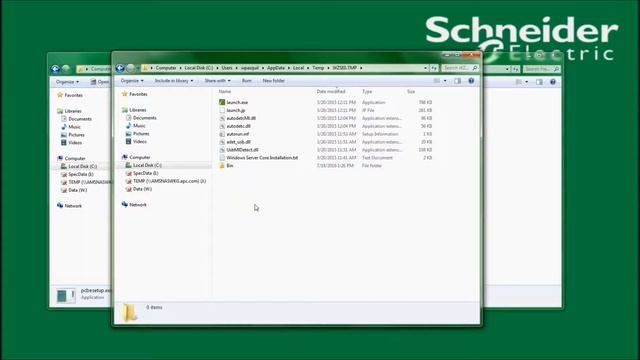Select Network in the front navigation pane
This screenshot has width=640, height=360.
tap(138, 205)
